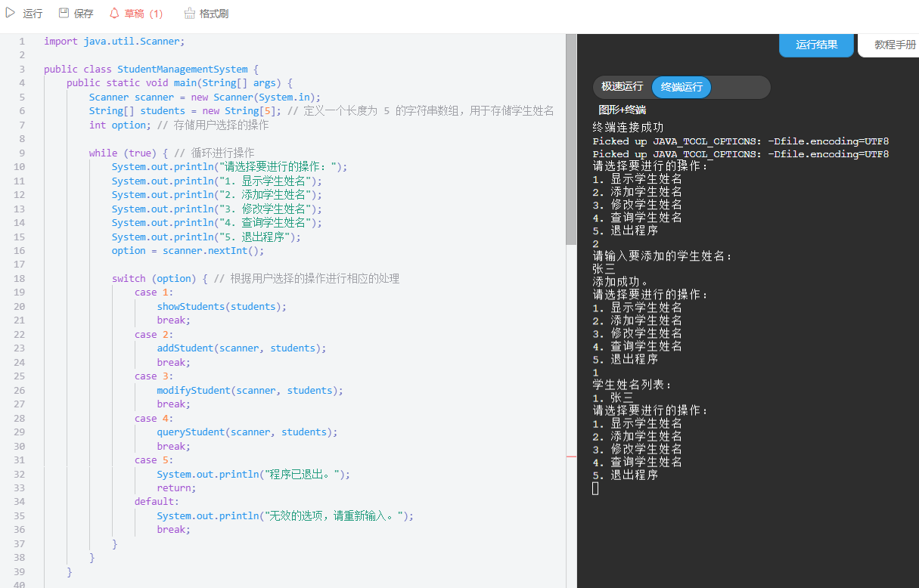Click 'option = scanner.nextInt();' line
This screenshot has height=588, width=919.
pyautogui.click(x=188, y=250)
